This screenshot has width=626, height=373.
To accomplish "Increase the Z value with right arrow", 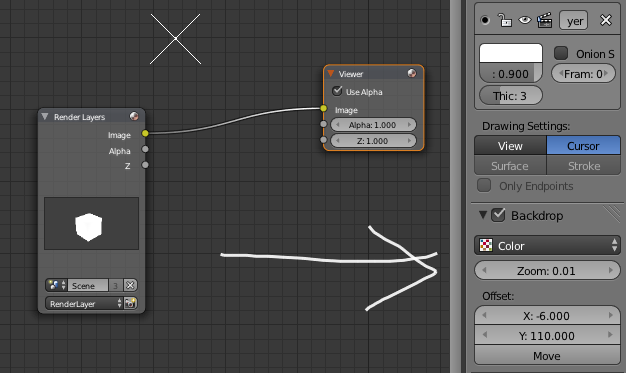I will click(x=409, y=141).
